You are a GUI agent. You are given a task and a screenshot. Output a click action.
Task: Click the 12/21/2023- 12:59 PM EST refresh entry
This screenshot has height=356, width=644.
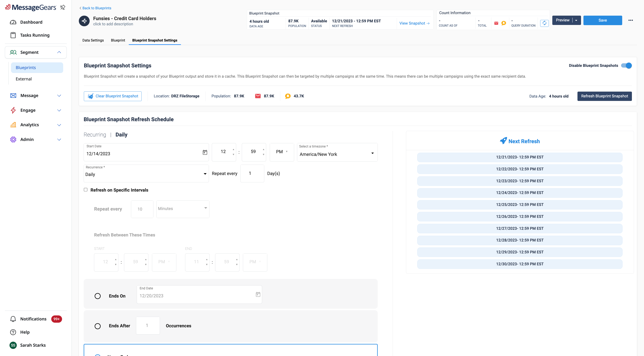coord(520,157)
